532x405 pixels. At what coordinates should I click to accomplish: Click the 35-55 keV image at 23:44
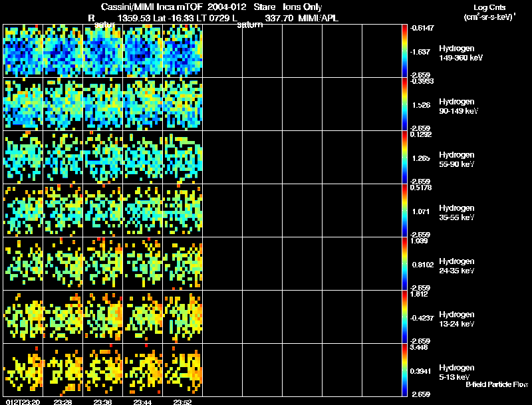pyautogui.click(x=142, y=211)
